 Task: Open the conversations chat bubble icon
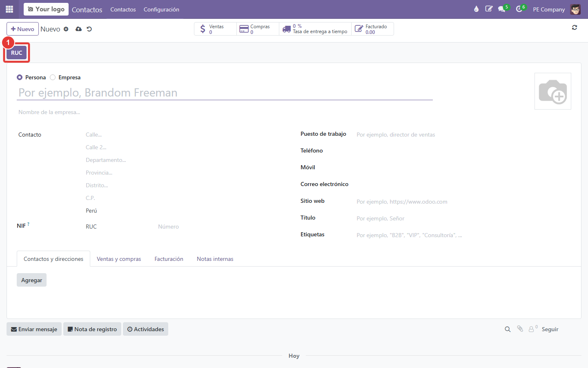click(502, 9)
